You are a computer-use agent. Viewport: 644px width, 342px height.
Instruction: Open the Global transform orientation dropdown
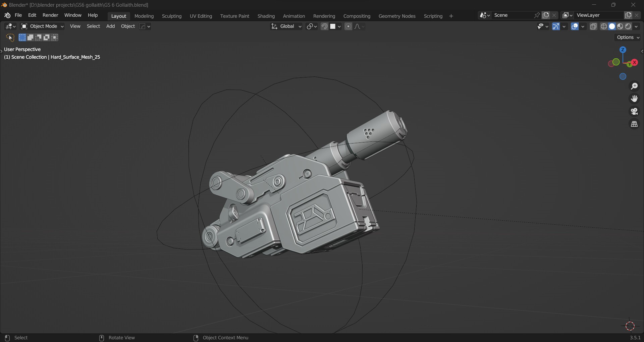point(286,26)
